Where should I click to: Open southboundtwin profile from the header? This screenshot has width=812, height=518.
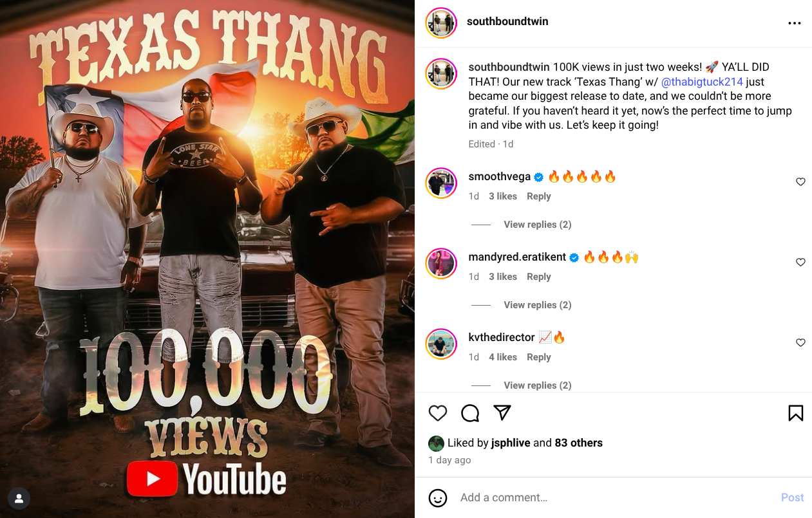coord(507,21)
